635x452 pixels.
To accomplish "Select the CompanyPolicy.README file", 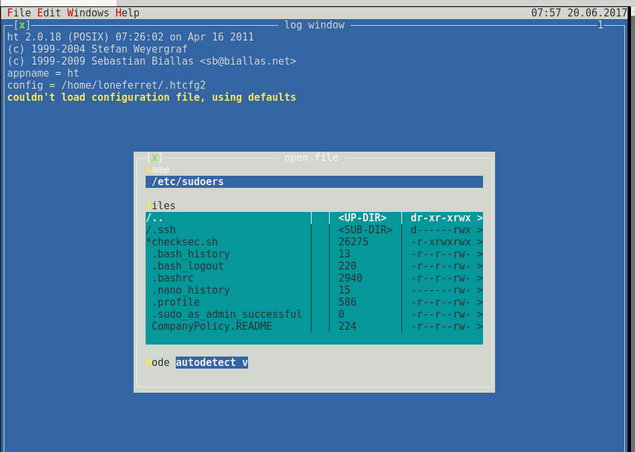I will [227, 326].
